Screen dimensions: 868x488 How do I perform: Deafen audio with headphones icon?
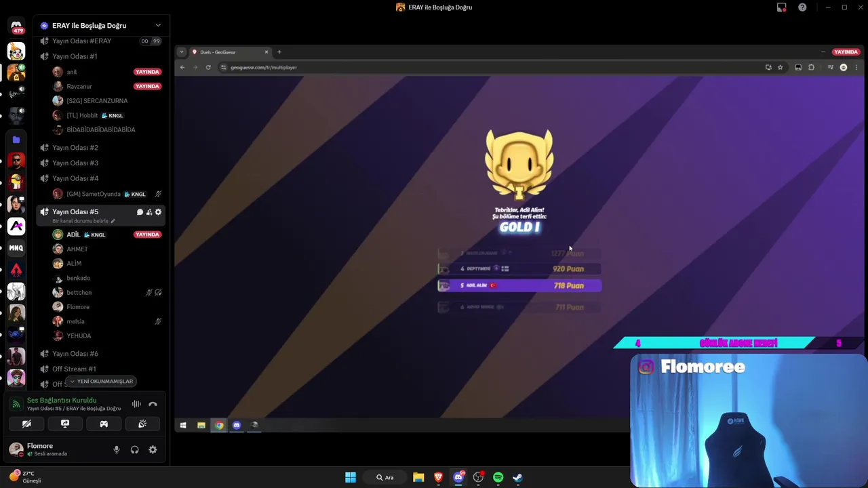[134, 449]
